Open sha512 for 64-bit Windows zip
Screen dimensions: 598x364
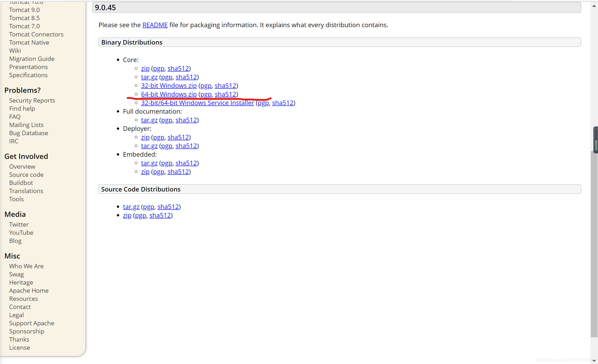[x=225, y=94]
